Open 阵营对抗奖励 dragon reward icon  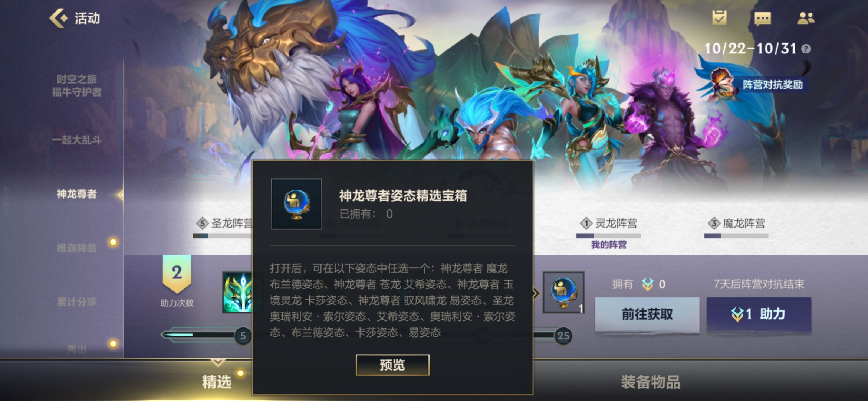722,84
